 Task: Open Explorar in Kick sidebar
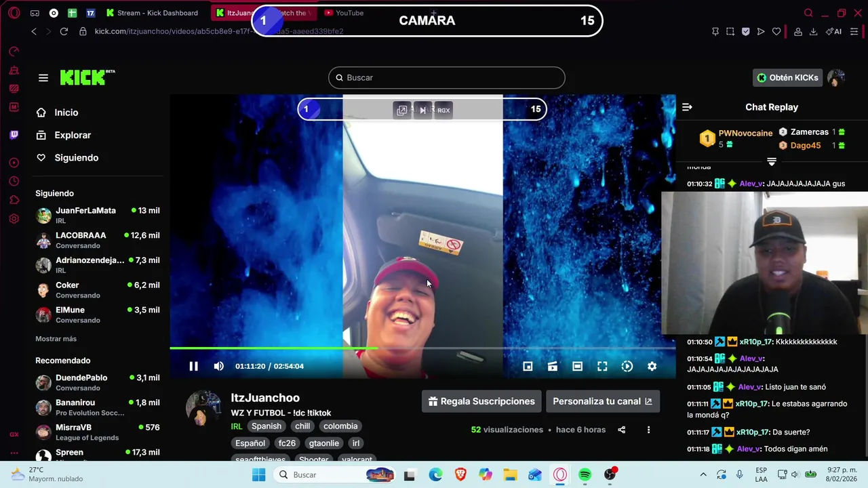pos(63,135)
